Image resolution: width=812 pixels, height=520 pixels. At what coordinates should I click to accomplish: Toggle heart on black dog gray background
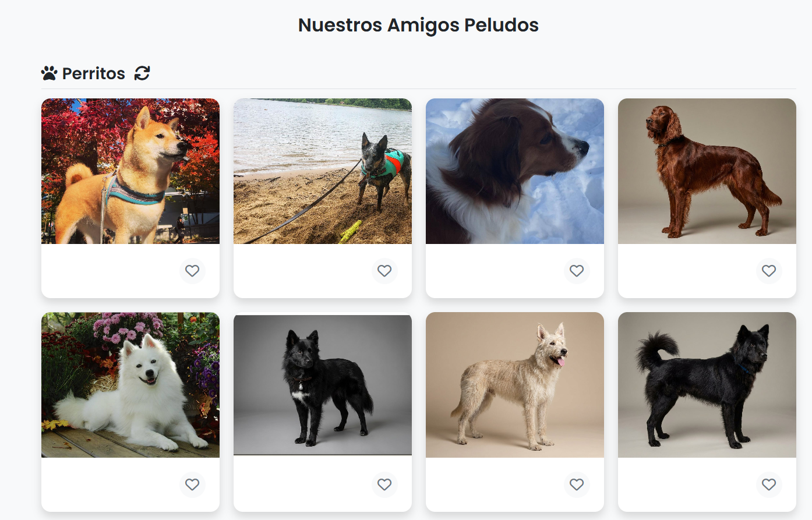click(384, 484)
